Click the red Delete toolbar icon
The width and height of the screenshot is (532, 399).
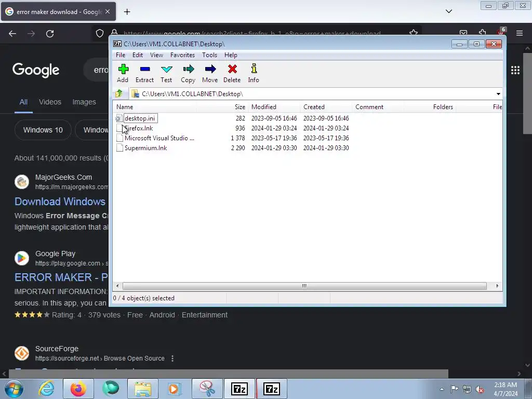point(232,69)
